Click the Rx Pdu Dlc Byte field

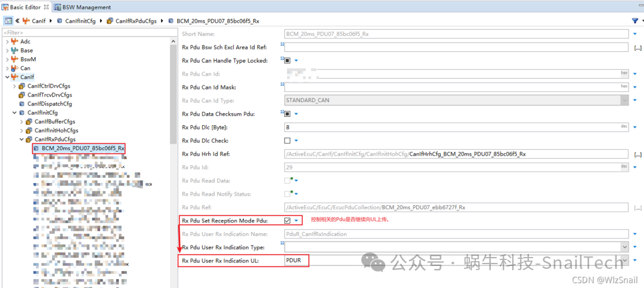pos(456,127)
